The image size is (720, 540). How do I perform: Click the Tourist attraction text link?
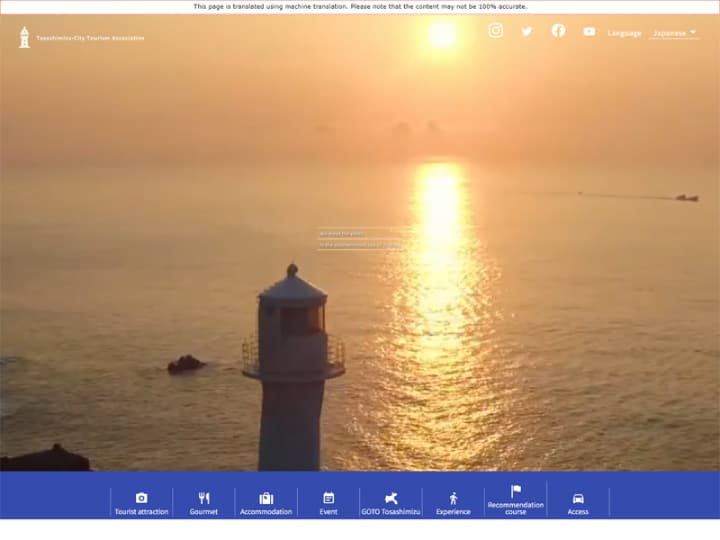coord(141,511)
